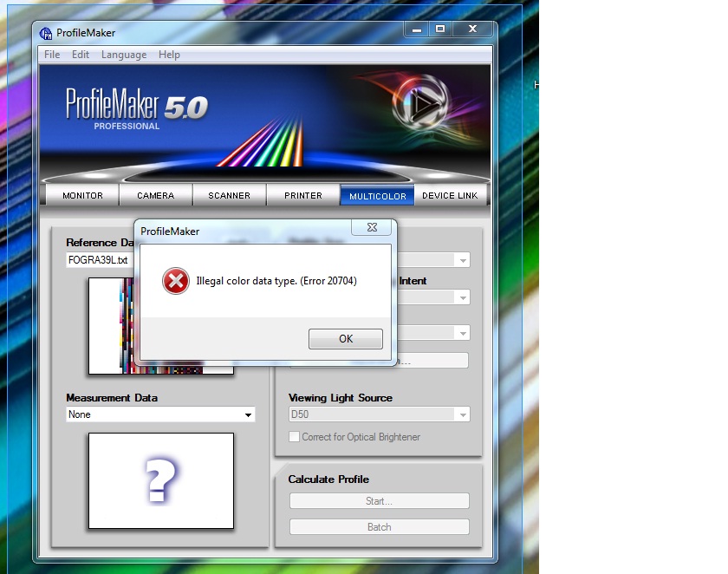
Task: Expand the dropdown under the Intent label
Action: (433, 297)
